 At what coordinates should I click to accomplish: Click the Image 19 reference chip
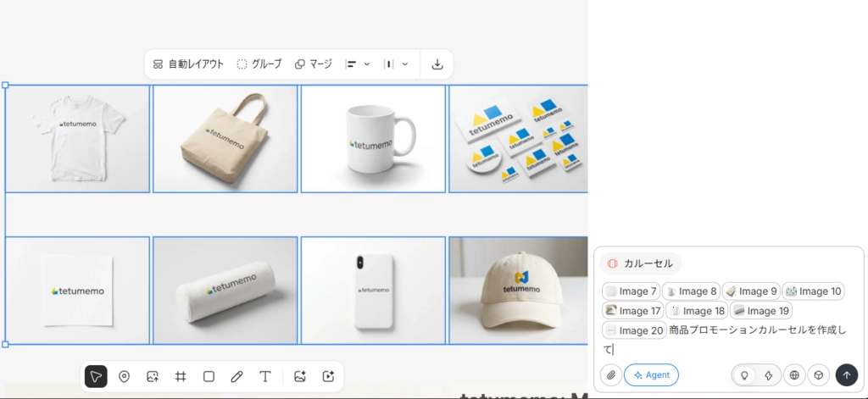click(761, 311)
